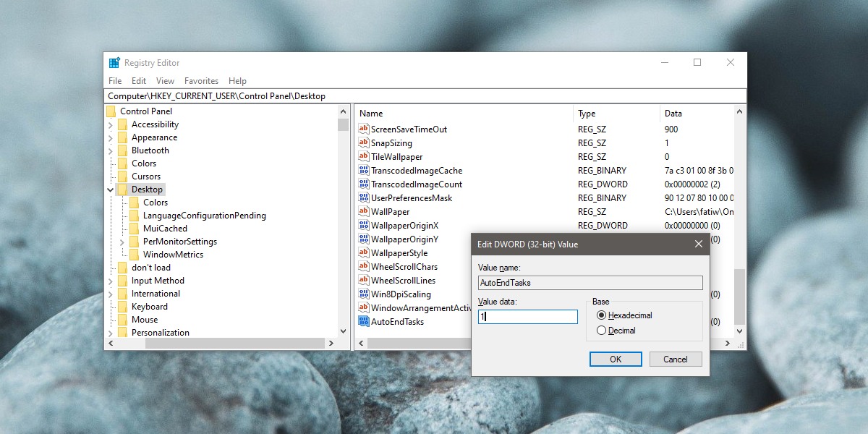
Task: Click the Registry Editor icon in the title bar
Action: click(x=113, y=62)
